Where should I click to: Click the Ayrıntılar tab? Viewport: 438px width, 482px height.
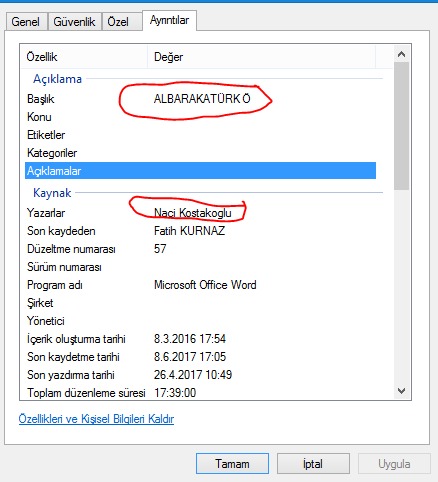tap(169, 20)
